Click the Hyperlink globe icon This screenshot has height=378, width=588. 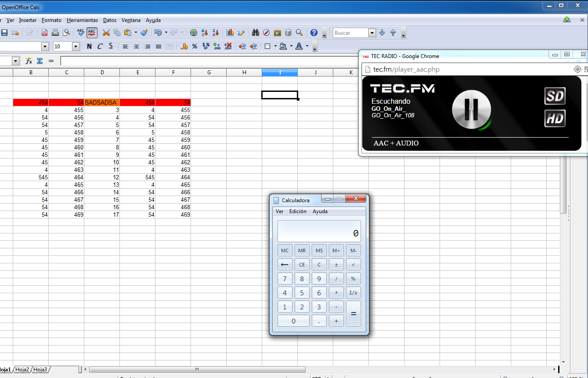(x=194, y=33)
